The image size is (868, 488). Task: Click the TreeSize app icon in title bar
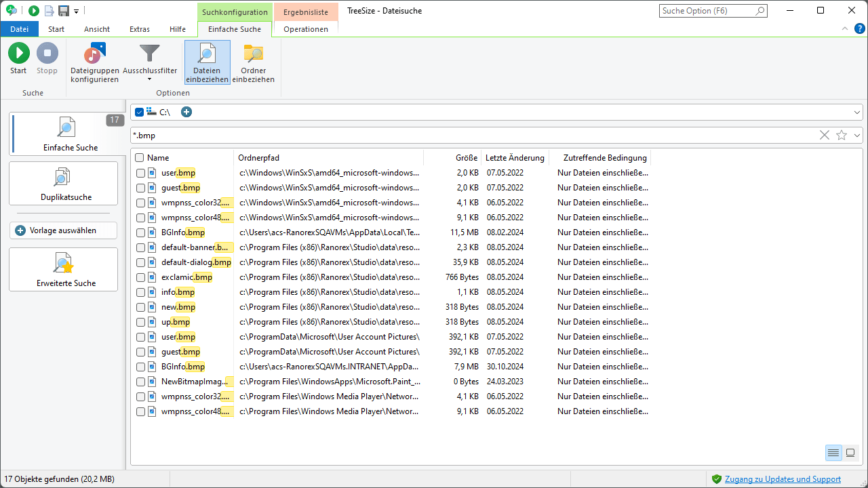pos(11,10)
